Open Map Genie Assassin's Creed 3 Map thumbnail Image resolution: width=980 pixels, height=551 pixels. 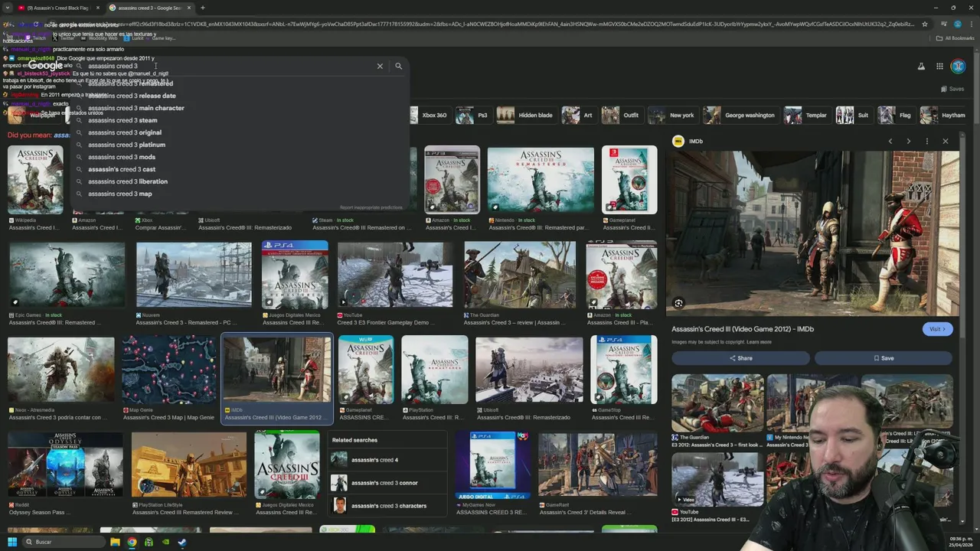coord(169,370)
